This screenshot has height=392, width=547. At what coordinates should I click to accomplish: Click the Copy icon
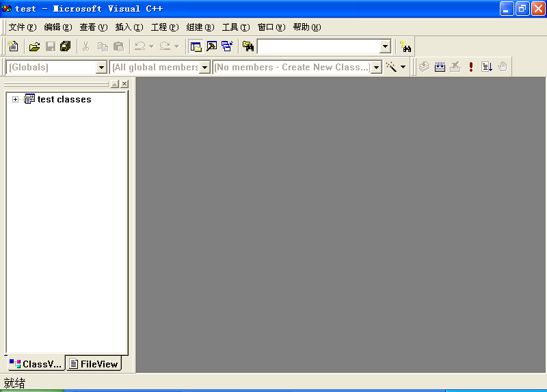point(103,46)
